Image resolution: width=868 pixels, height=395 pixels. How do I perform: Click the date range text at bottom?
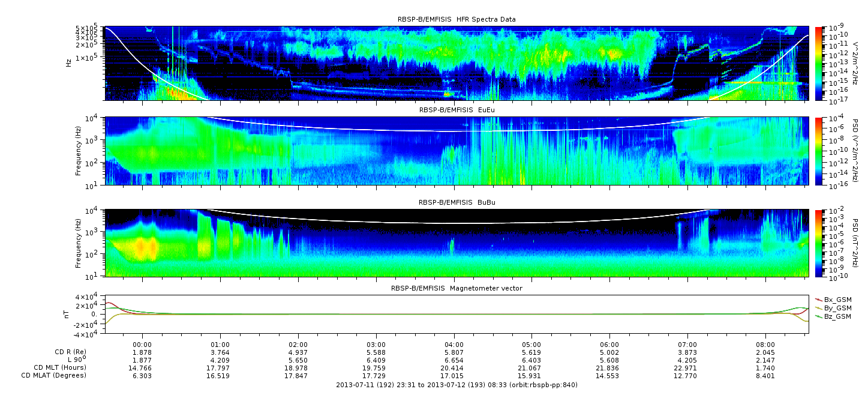pos(456,385)
